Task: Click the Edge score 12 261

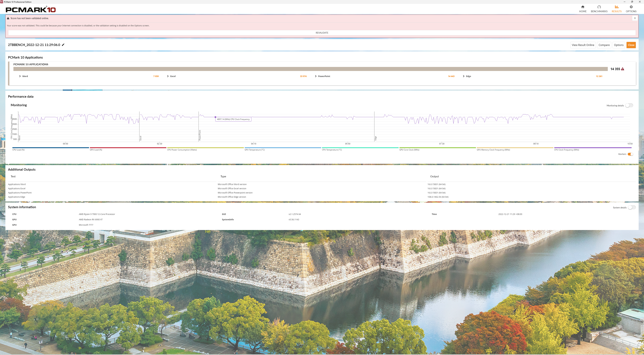Action: point(599,76)
